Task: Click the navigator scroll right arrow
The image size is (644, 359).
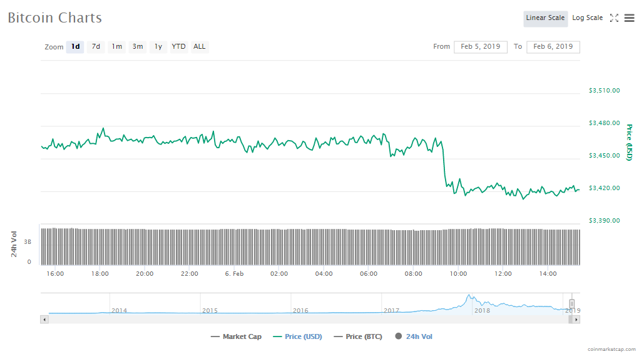Action: pos(576,320)
